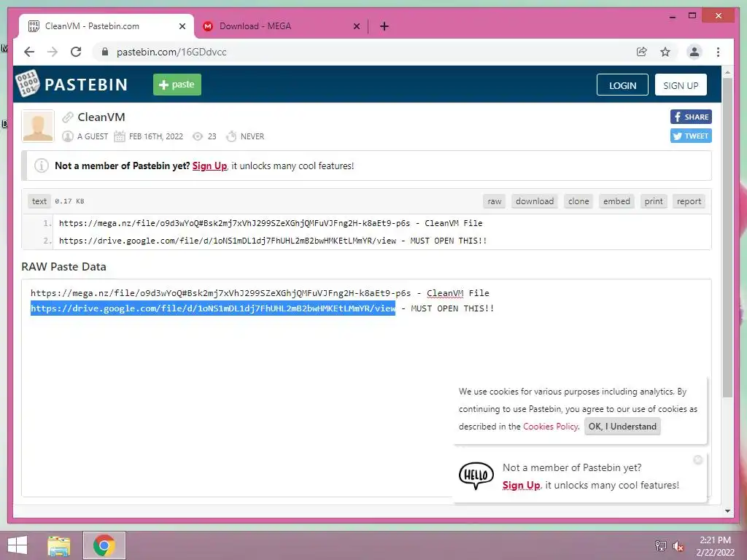This screenshot has height=560, width=747.
Task: Click the address bar URL pastebin.com/16GDdvcc
Action: (171, 52)
